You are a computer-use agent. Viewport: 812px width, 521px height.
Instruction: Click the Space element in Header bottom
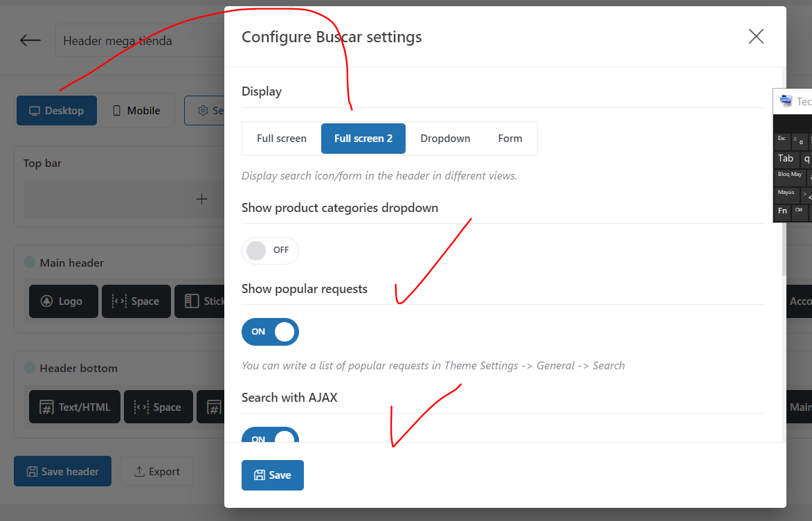coord(159,407)
